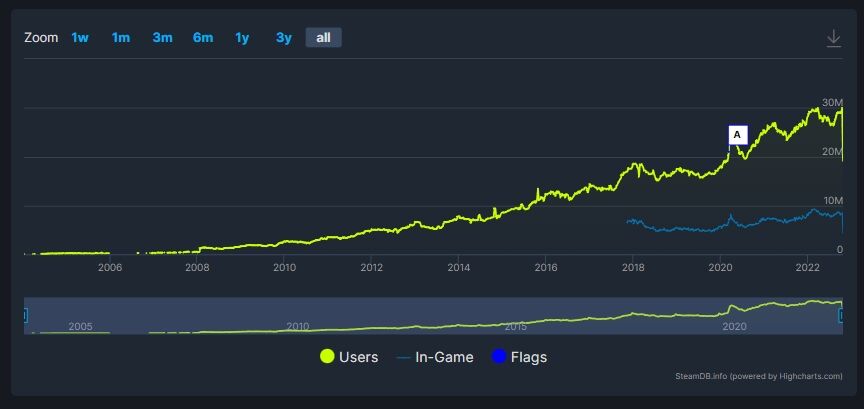
Task: Click the 30M y-axis label
Action: pyautogui.click(x=833, y=103)
